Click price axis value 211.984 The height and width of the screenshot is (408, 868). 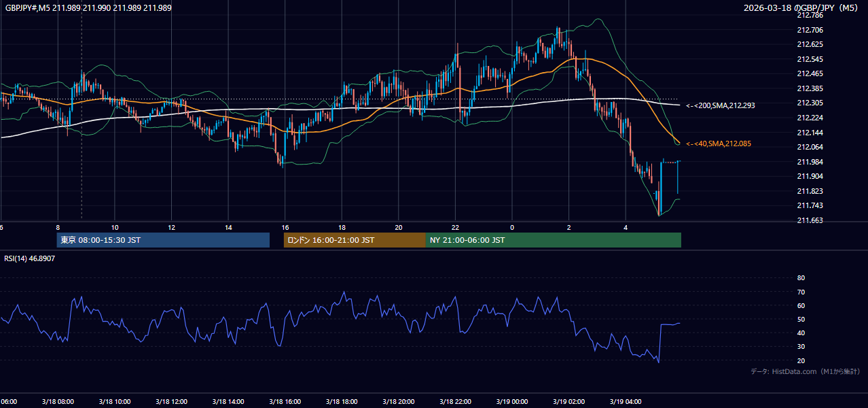point(810,162)
